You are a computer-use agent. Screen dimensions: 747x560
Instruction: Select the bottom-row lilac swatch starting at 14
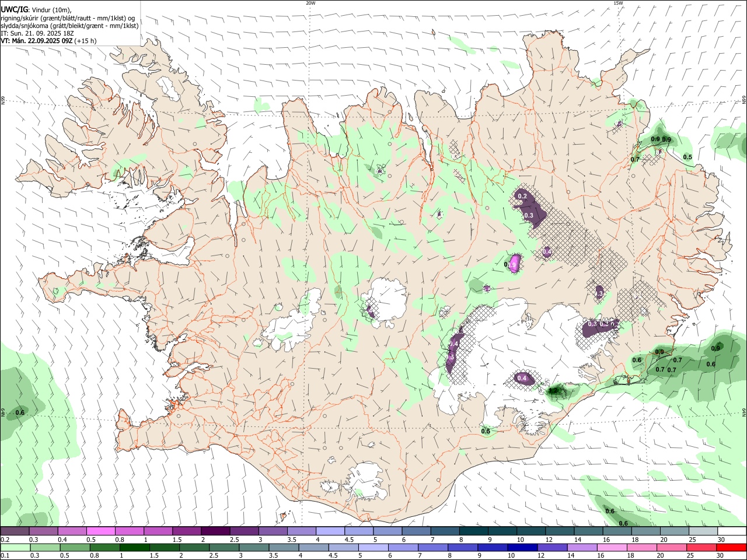(582, 547)
